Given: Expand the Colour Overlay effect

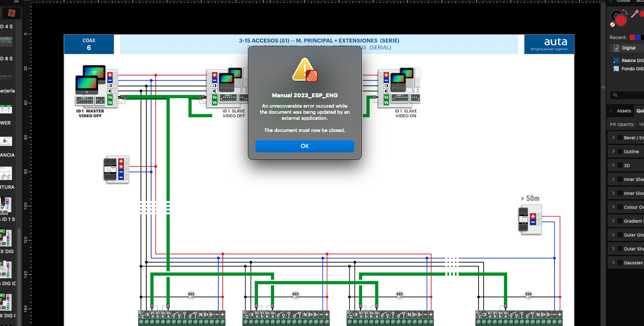Looking at the screenshot, I should (x=613, y=207).
